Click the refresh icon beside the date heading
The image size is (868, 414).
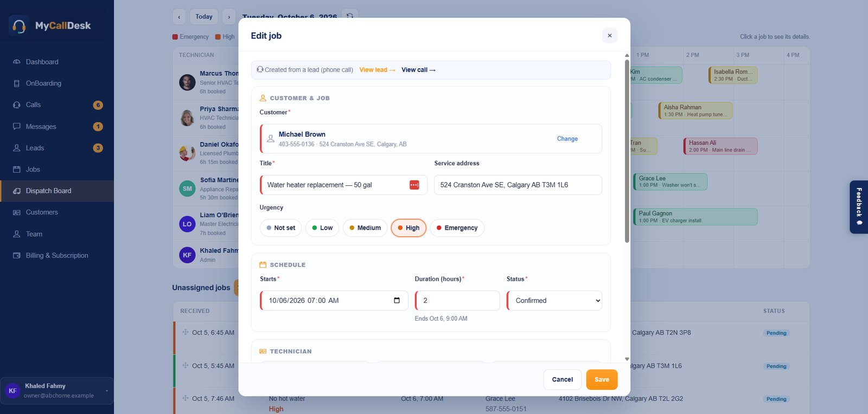(x=350, y=16)
